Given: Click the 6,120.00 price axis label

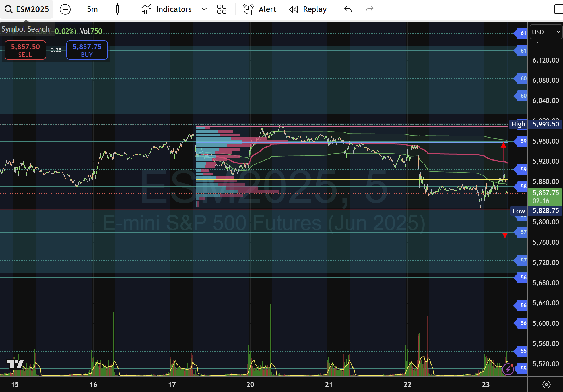Looking at the screenshot, I should pyautogui.click(x=546, y=60).
